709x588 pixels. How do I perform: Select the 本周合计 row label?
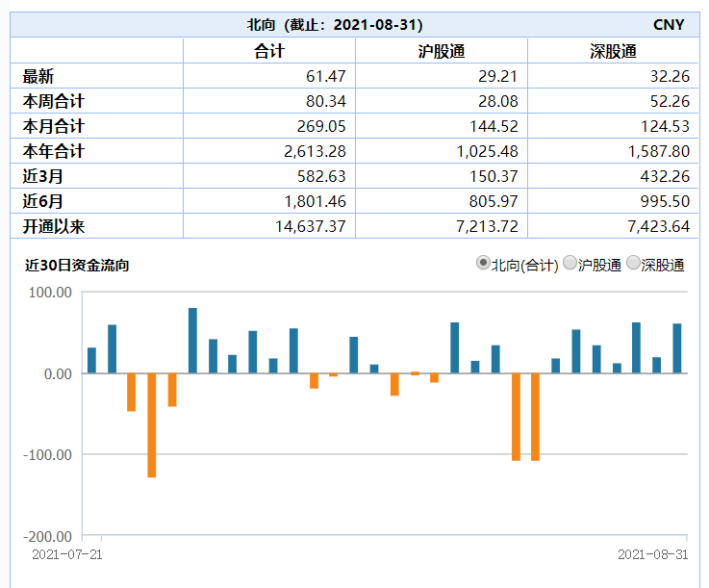click(54, 101)
